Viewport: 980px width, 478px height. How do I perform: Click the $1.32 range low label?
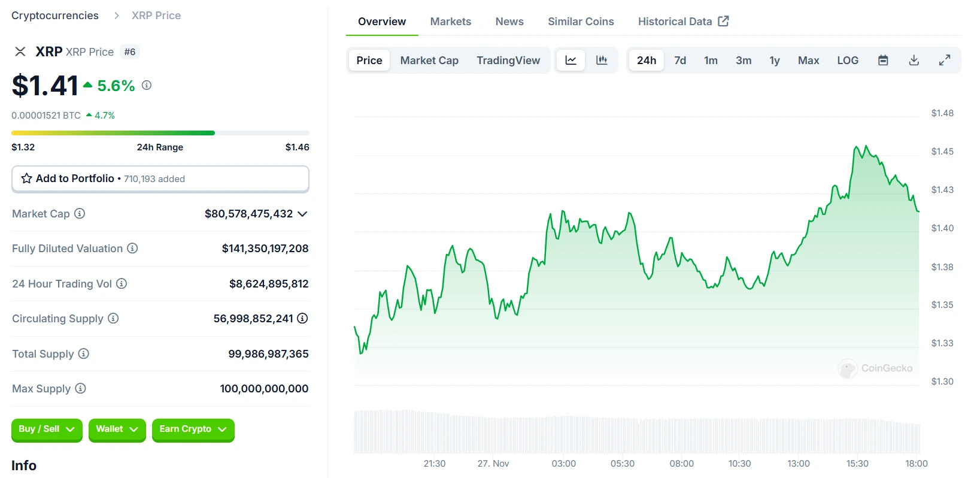pyautogui.click(x=23, y=147)
